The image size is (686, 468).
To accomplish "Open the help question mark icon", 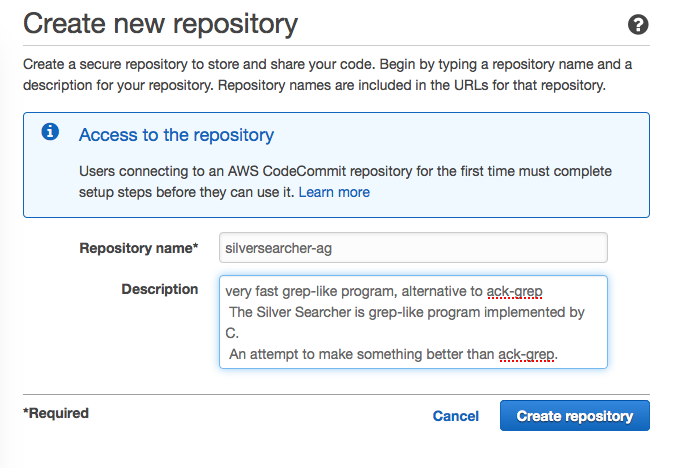I will click(638, 24).
